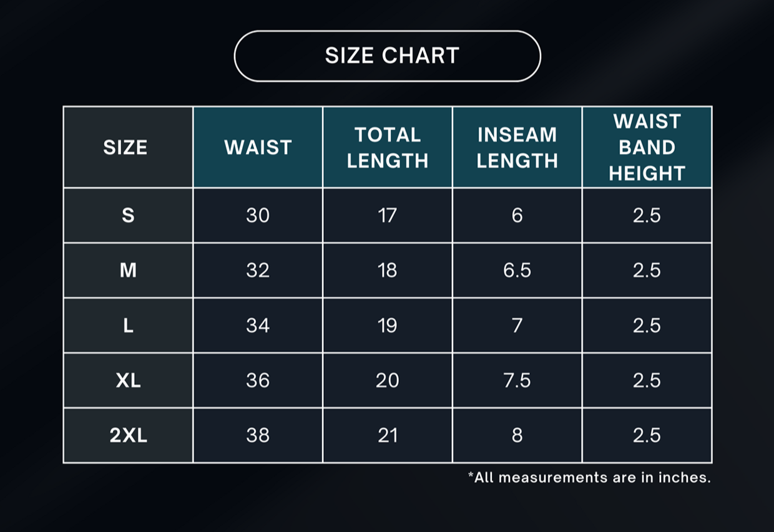This screenshot has width=774, height=532.
Task: Click total length value 18
Action: pyautogui.click(x=388, y=271)
